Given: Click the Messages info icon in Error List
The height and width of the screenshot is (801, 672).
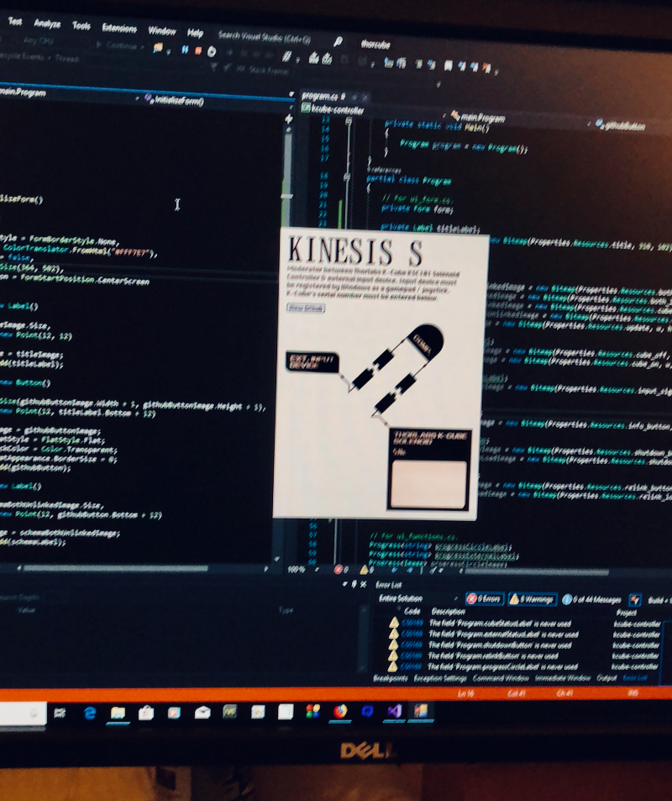Looking at the screenshot, I should (x=568, y=599).
